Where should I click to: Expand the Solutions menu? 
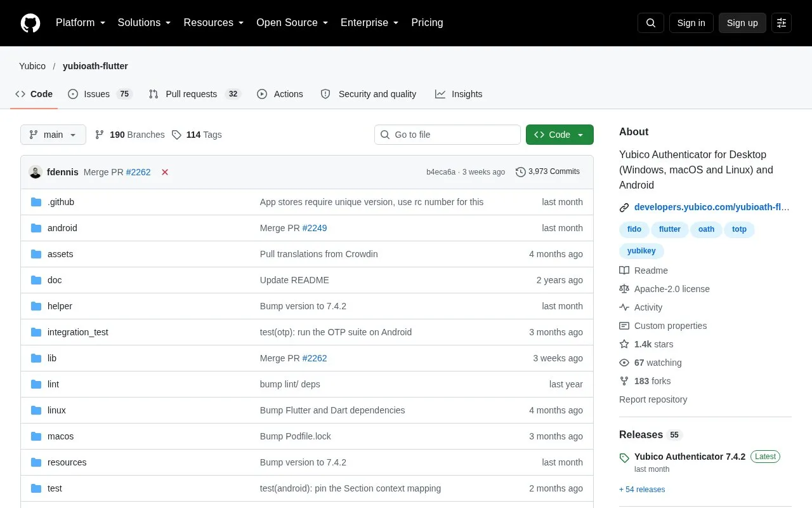click(x=145, y=23)
